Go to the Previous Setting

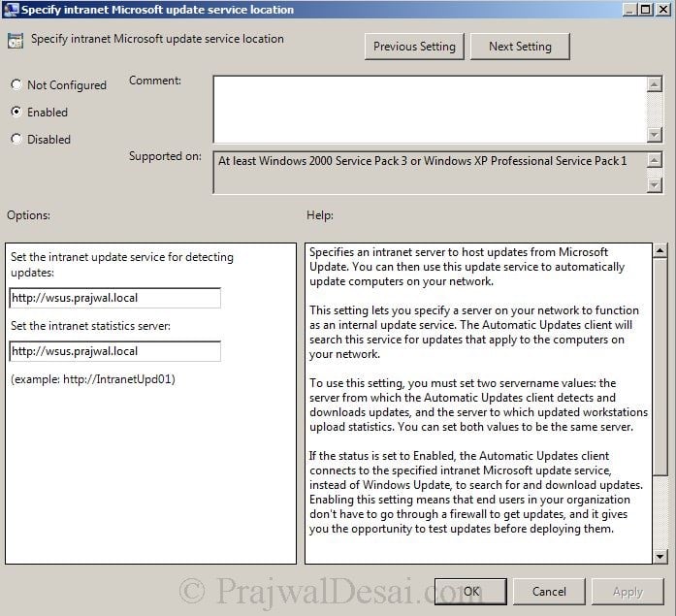414,47
